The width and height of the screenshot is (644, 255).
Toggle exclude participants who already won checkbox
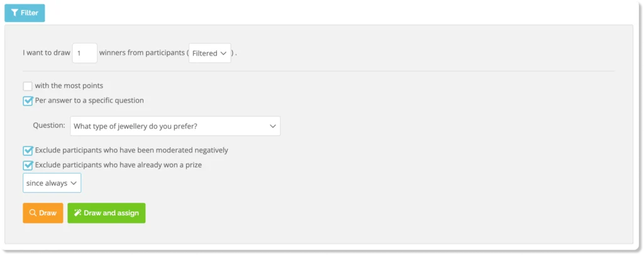(x=28, y=165)
